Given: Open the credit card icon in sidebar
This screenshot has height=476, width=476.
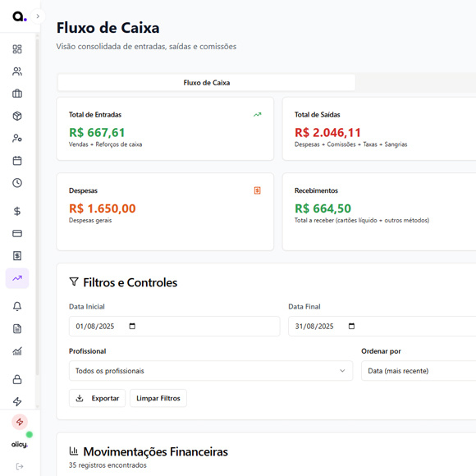Looking at the screenshot, I should [17, 233].
